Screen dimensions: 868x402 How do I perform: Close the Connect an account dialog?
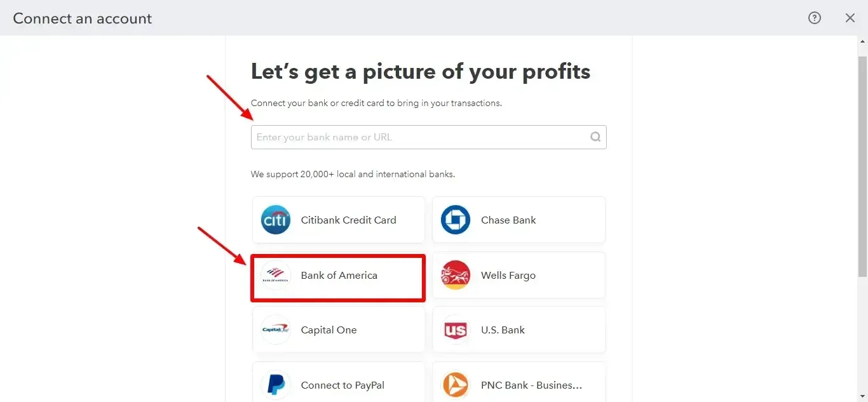850,18
